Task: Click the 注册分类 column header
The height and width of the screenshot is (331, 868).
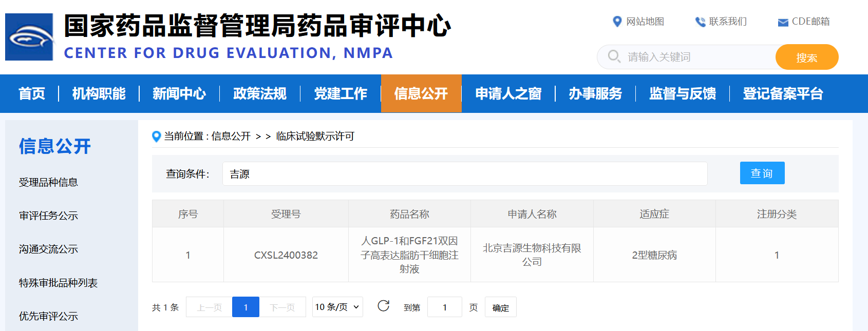Action: 777,214
